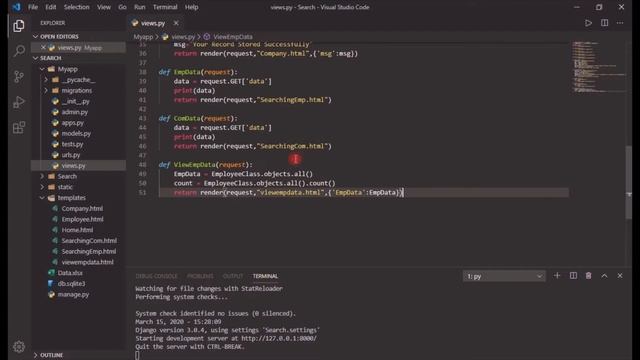Open the Selection menu
The width and height of the screenshot is (640, 360).
pos(77,7)
